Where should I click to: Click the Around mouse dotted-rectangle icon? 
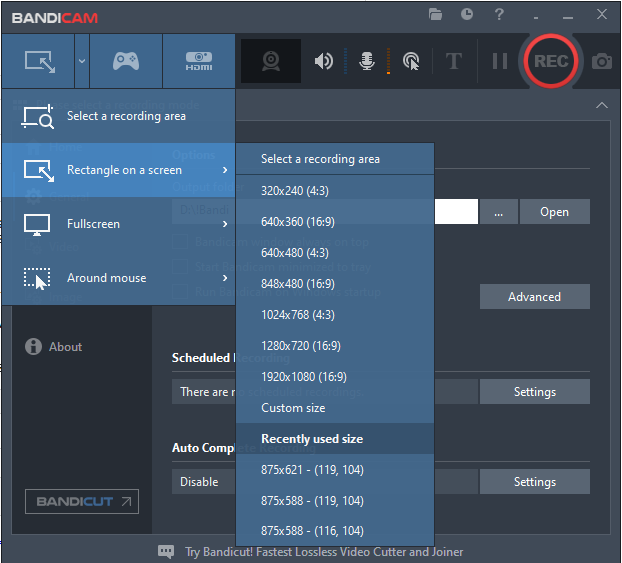(x=37, y=279)
